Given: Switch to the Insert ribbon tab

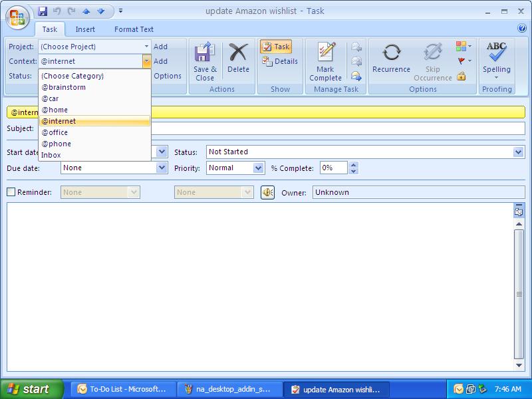Looking at the screenshot, I should coord(85,29).
